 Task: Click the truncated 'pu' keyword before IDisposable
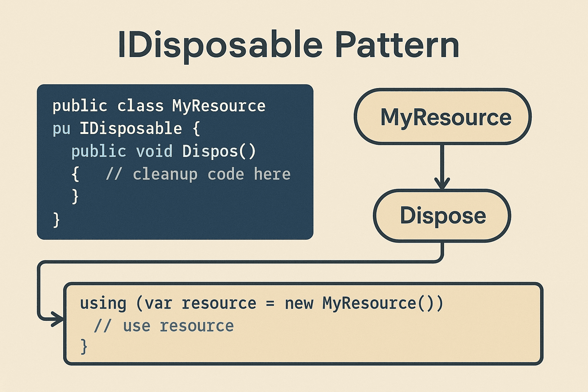pyautogui.click(x=61, y=129)
